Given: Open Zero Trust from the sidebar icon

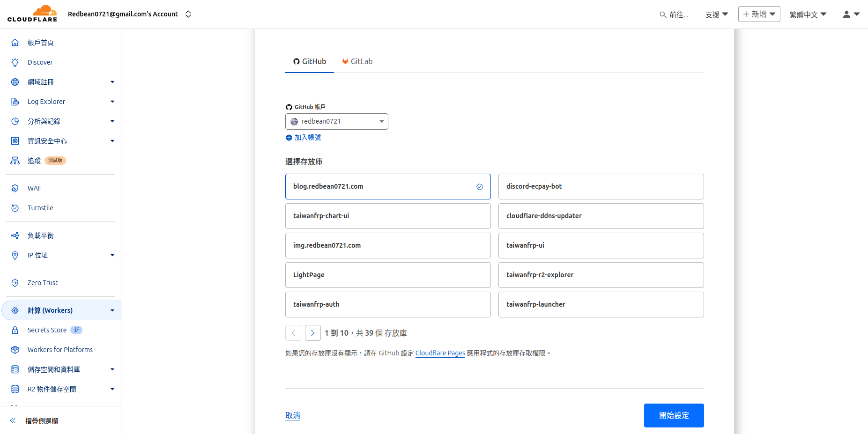Looking at the screenshot, I should coord(15,282).
